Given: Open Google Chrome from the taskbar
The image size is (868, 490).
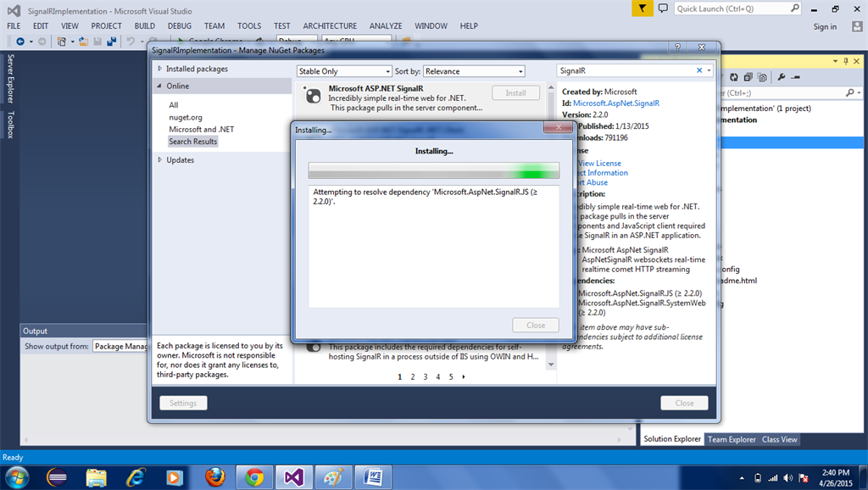Looking at the screenshot, I should pyautogui.click(x=254, y=476).
